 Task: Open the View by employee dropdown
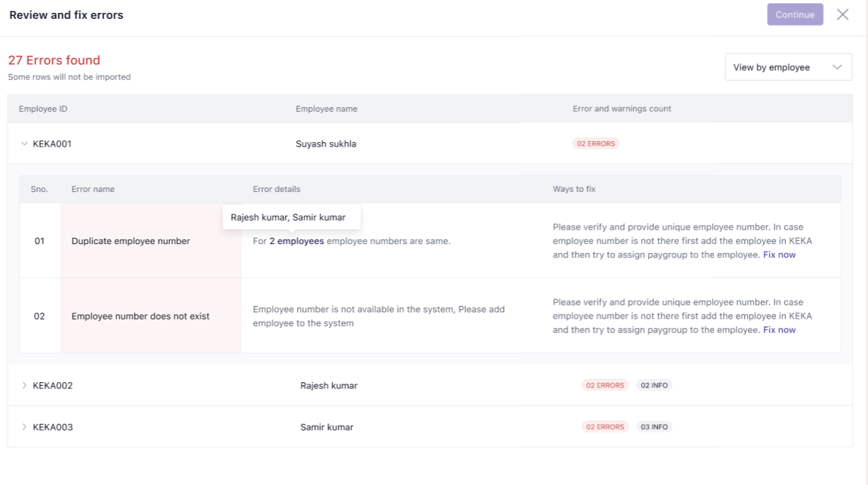788,67
